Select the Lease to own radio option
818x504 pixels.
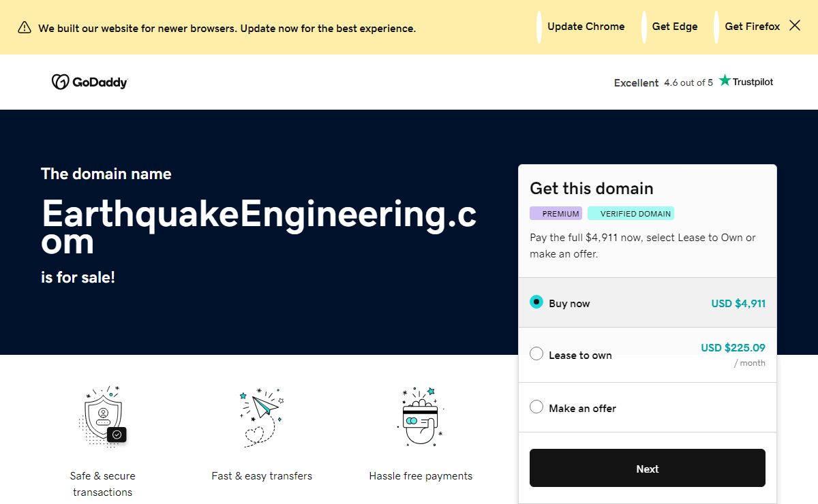coord(536,354)
